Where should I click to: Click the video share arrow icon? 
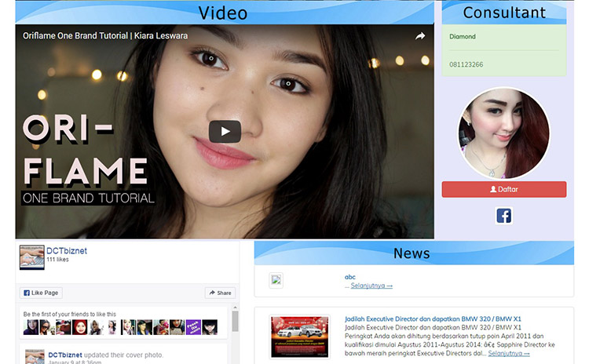(x=420, y=36)
